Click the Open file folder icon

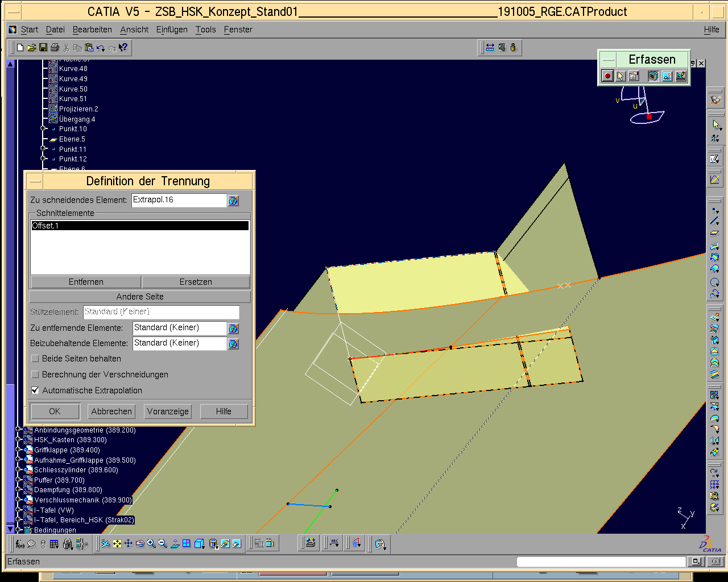pos(32,48)
